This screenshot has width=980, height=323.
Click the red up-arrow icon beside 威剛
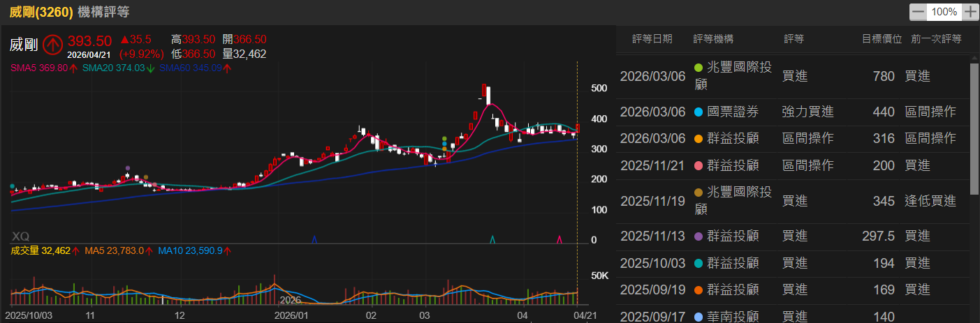click(53, 45)
